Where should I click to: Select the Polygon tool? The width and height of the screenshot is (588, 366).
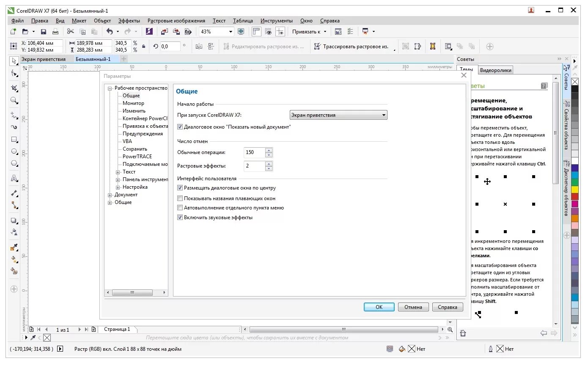(14, 163)
